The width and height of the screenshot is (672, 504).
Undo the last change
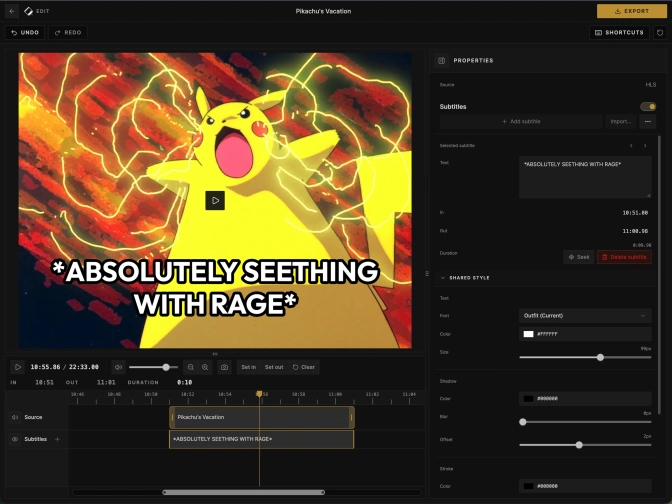pyautogui.click(x=25, y=33)
